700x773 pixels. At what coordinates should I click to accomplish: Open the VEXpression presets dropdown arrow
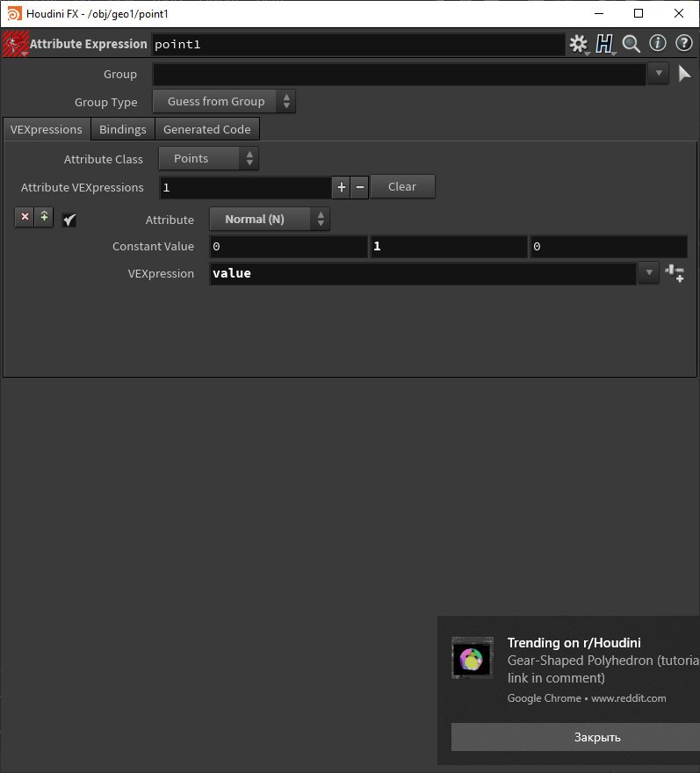(649, 272)
